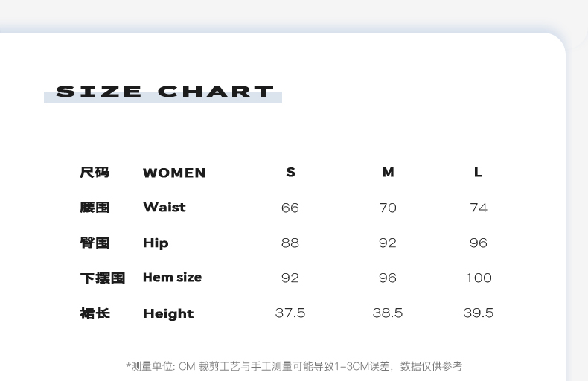Click hip value 88 for size S
Screen dimensions: 588x381
point(290,243)
